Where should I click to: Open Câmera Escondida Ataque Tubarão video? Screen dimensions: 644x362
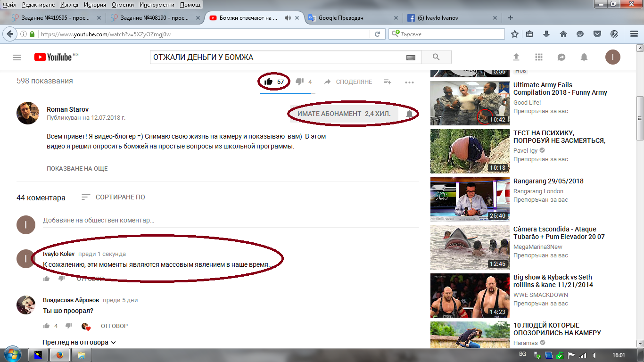559,233
